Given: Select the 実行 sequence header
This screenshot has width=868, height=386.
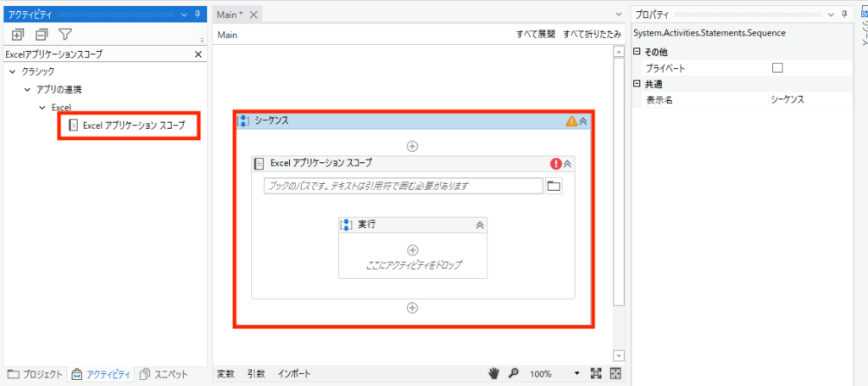Looking at the screenshot, I should [x=413, y=225].
